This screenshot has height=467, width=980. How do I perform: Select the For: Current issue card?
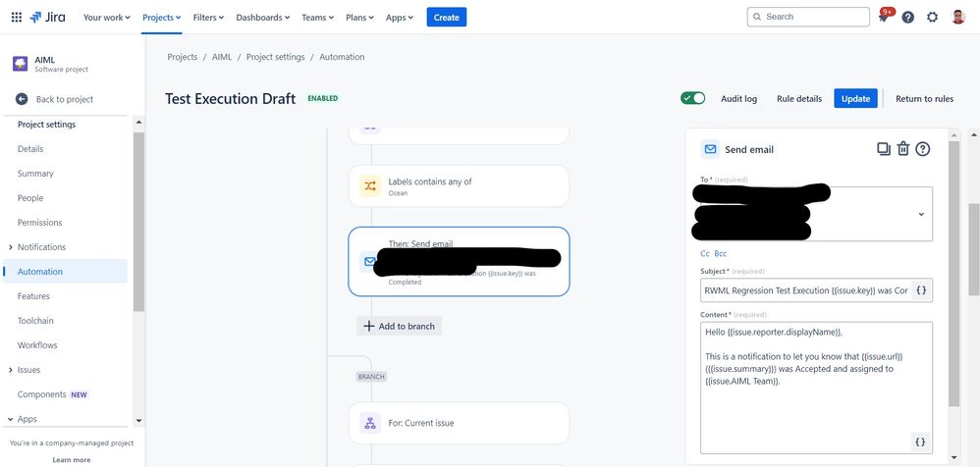459,423
